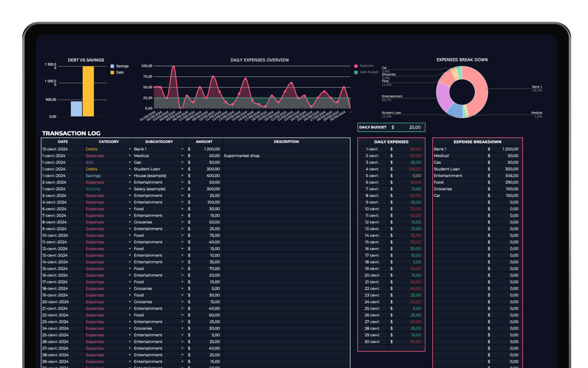Click the AMOUNT column header
The image size is (588, 368).
click(204, 142)
